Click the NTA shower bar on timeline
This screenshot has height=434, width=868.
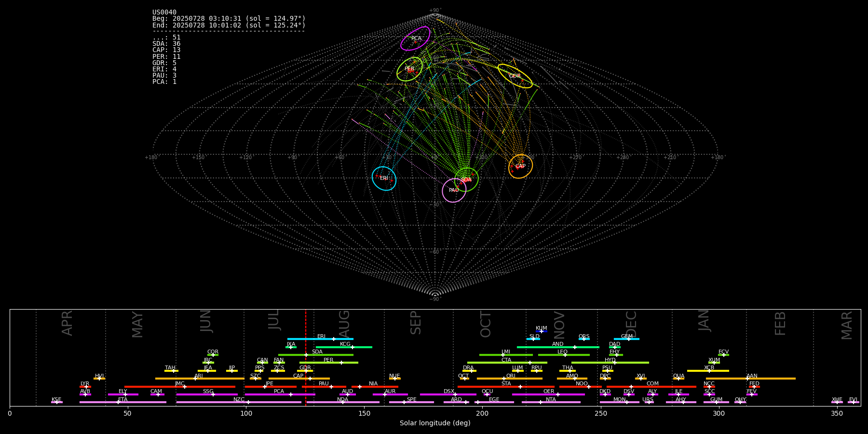[x=551, y=402]
